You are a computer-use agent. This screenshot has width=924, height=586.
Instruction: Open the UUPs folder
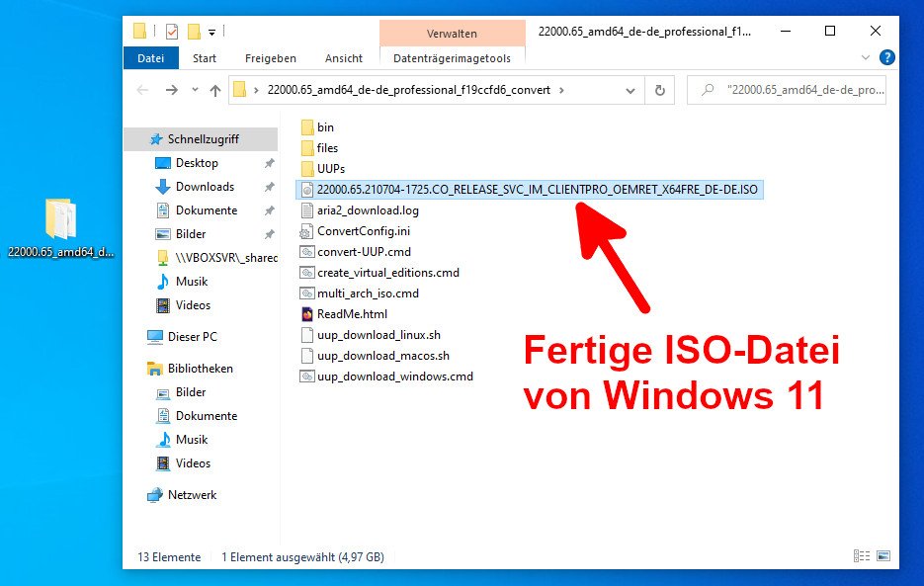tap(331, 168)
